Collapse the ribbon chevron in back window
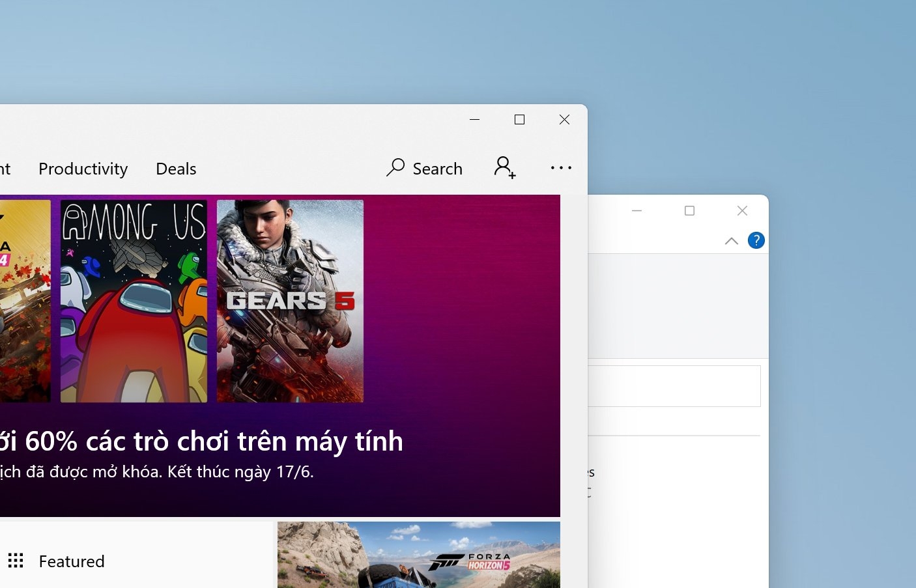 click(732, 241)
